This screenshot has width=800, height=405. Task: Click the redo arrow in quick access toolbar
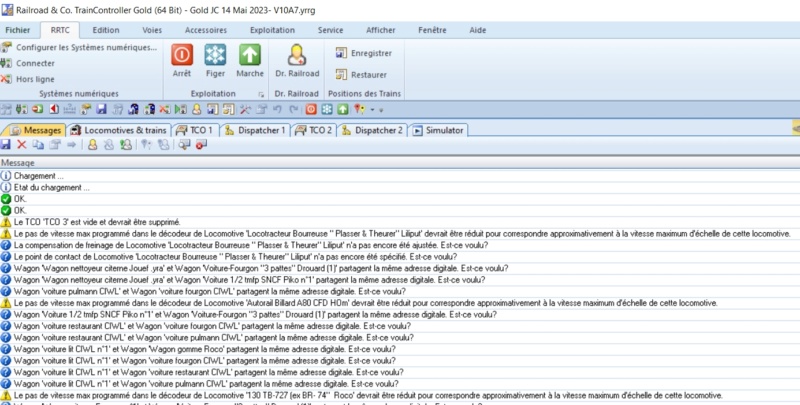294,109
